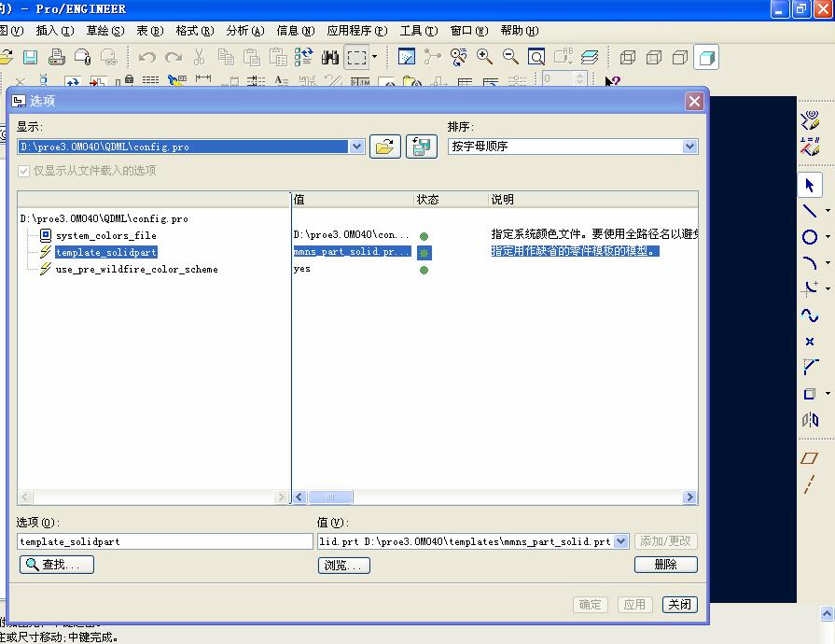This screenshot has width=835, height=644.
Task: Open the 草绘(S) menu
Action: coord(105,31)
